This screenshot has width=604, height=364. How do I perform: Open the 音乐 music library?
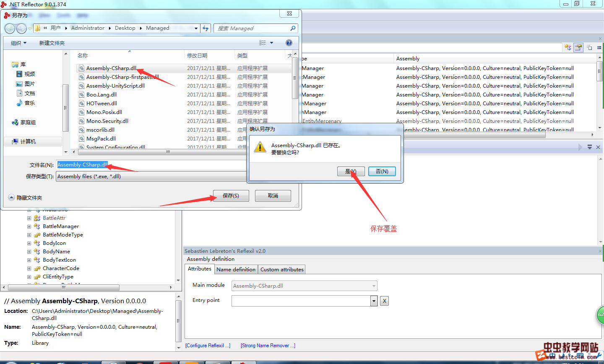26,103
